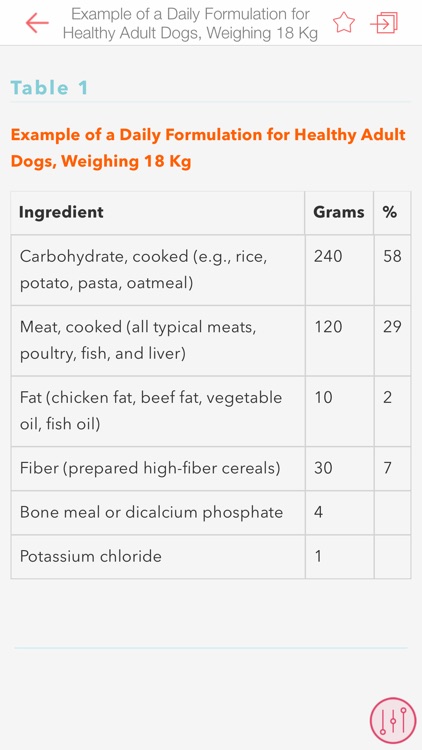The width and height of the screenshot is (422, 750).
Task: Tap the 'Table 1' heading
Action: (50, 88)
